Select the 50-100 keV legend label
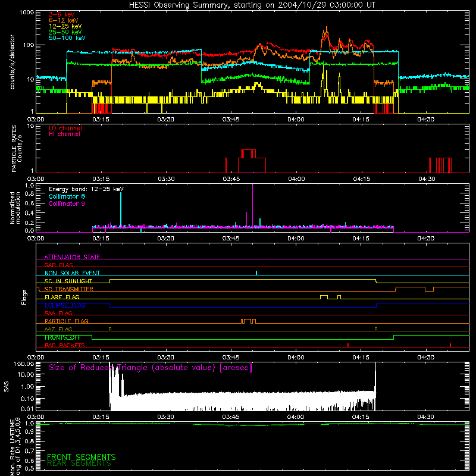 click(x=67, y=38)
